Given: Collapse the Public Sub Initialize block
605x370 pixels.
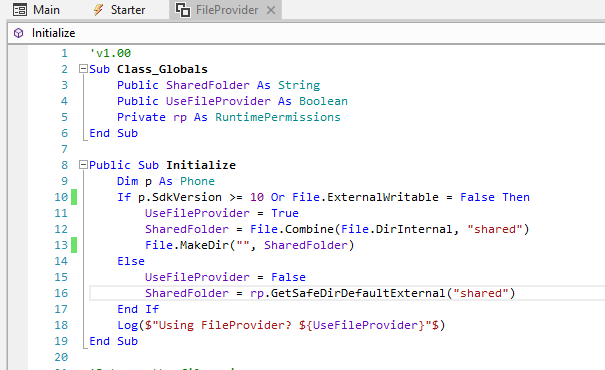Looking at the screenshot, I should (x=83, y=165).
